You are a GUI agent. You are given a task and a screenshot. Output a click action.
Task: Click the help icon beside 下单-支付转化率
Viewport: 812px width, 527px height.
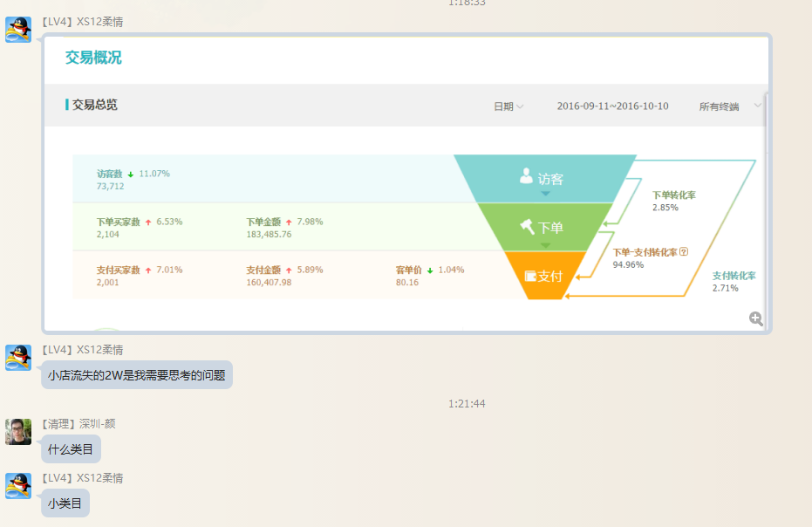coord(684,252)
